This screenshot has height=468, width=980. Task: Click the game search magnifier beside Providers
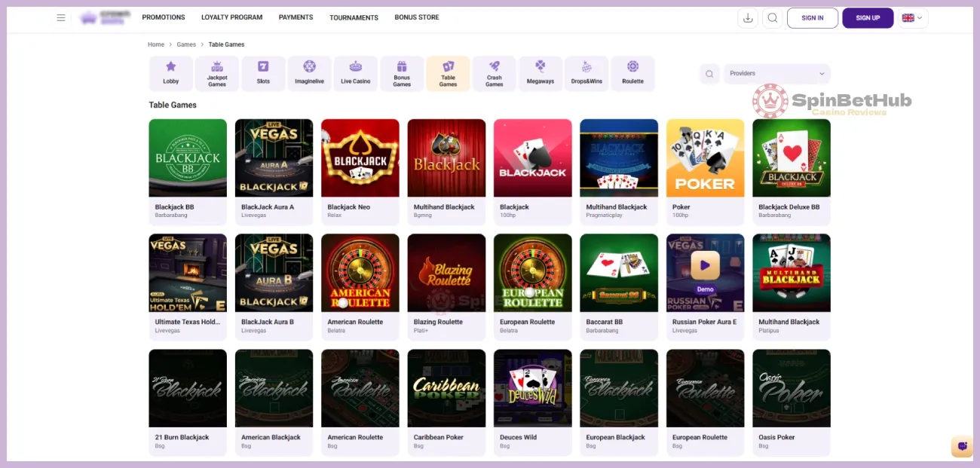(x=709, y=74)
